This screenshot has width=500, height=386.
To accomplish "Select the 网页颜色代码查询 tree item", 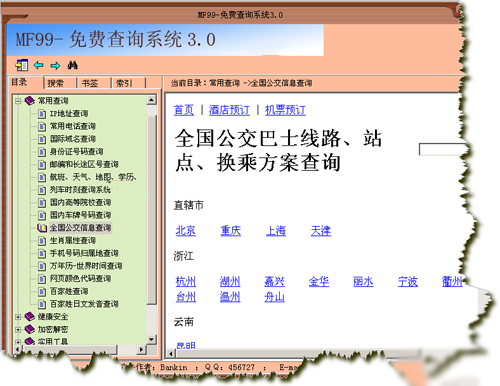I will pyautogui.click(x=80, y=279).
